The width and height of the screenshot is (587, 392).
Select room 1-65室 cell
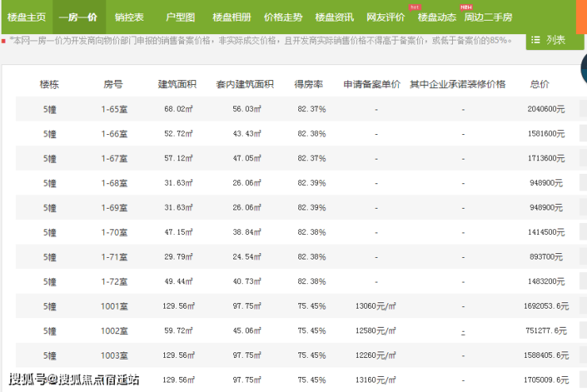(114, 110)
